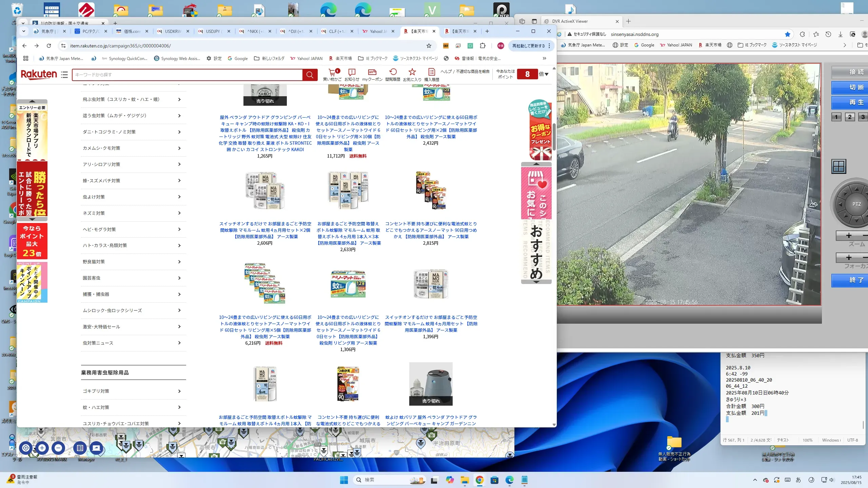868x488 pixels.
Task: Open the 購入履歴 purchase history icon
Action: tap(431, 72)
